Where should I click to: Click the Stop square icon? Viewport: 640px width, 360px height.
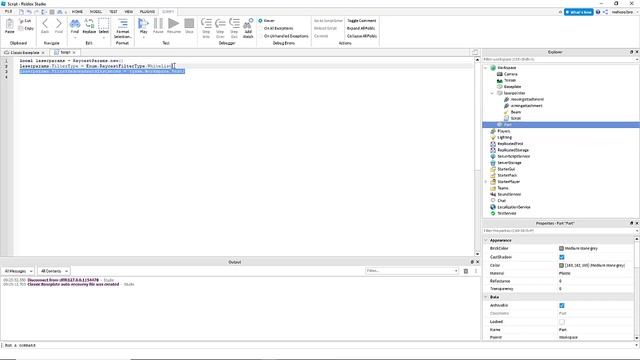[x=189, y=24]
